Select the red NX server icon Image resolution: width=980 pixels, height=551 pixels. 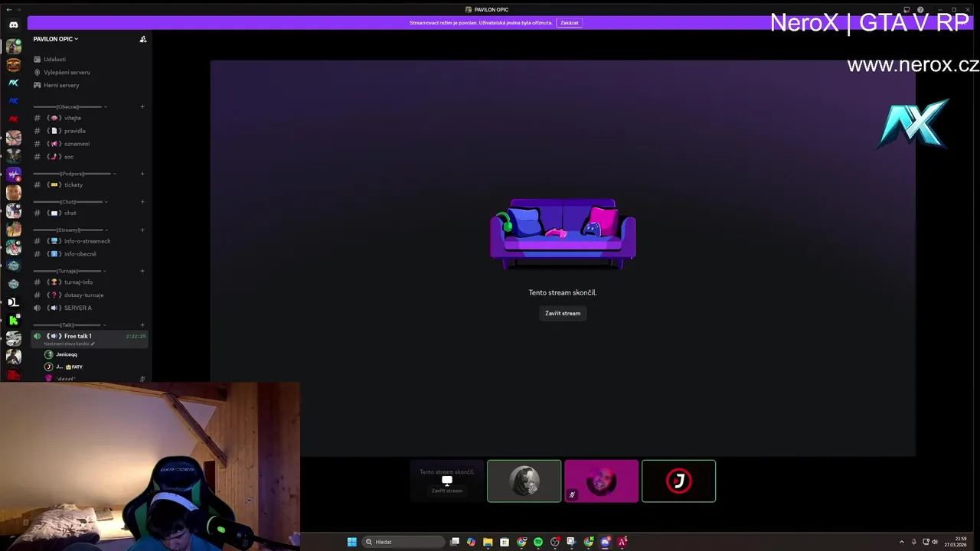point(13,119)
